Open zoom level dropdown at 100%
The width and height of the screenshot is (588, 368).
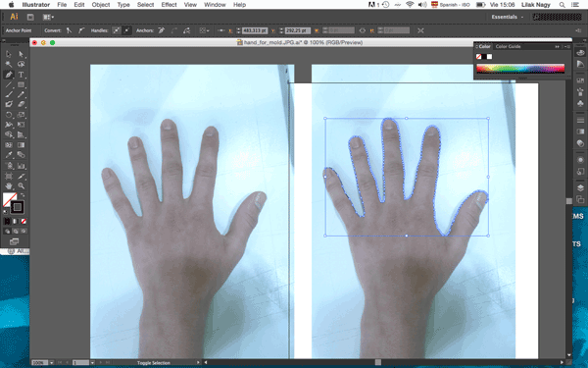(51, 362)
